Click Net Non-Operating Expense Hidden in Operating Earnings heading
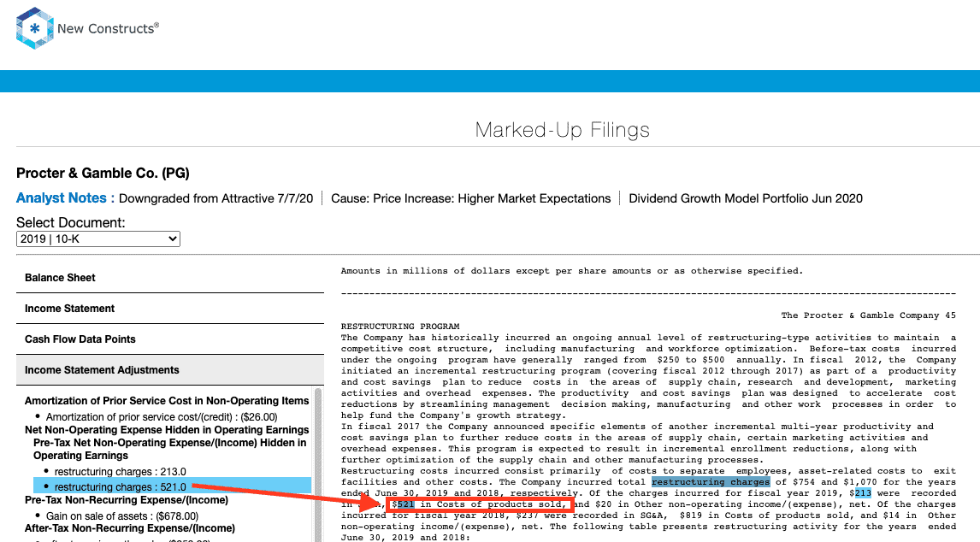The image size is (980, 542). pyautogui.click(x=167, y=429)
